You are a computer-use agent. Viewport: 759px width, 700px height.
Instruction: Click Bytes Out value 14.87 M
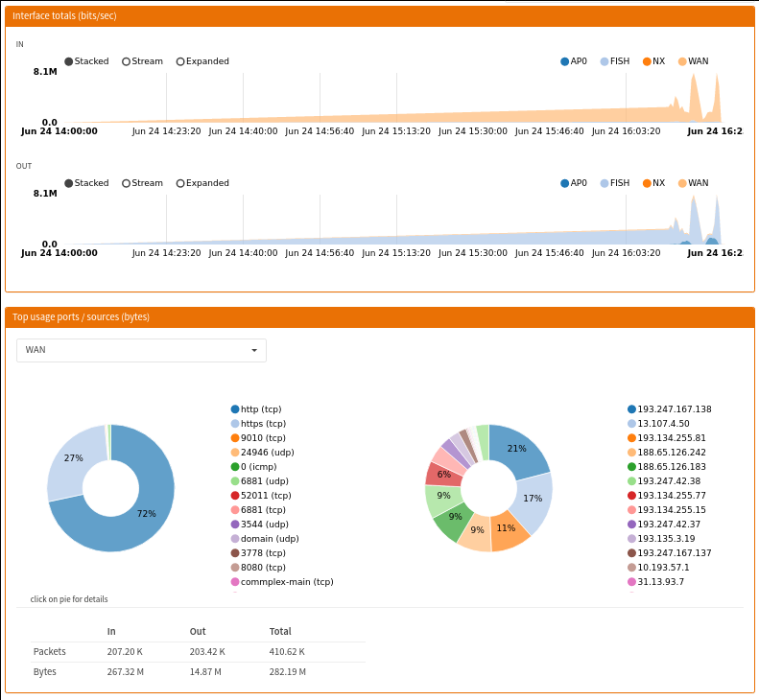(x=205, y=672)
